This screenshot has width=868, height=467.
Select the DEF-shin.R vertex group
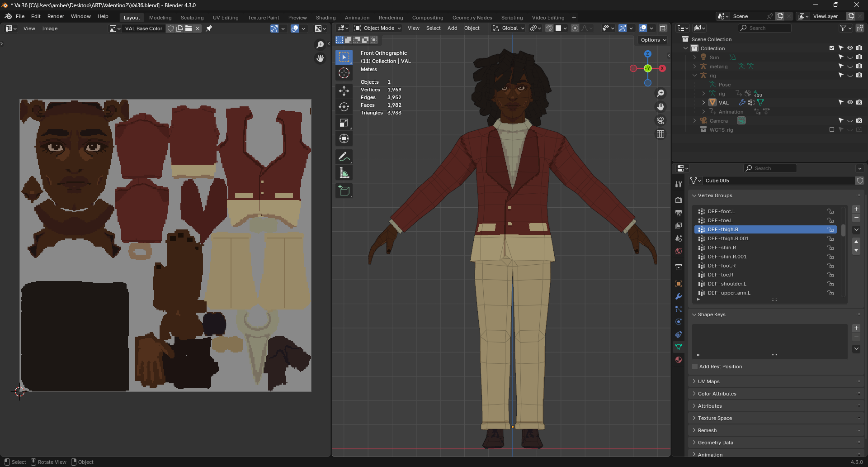[722, 248]
